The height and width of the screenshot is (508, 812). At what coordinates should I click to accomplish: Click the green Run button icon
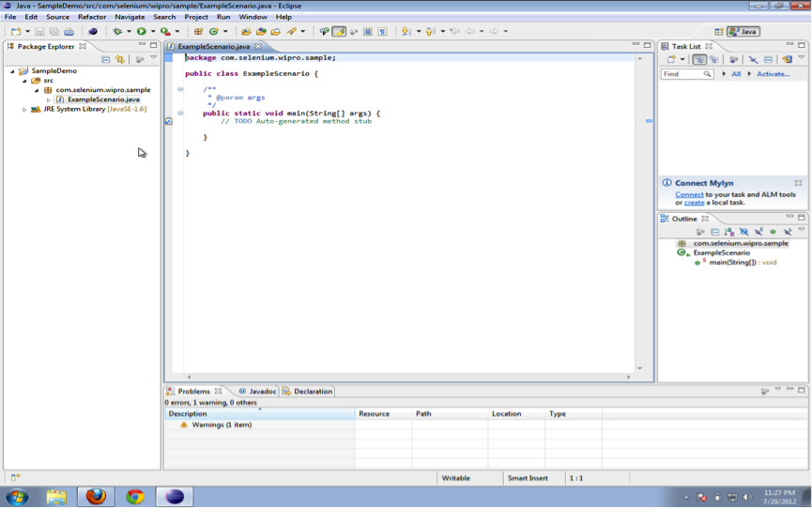point(141,32)
